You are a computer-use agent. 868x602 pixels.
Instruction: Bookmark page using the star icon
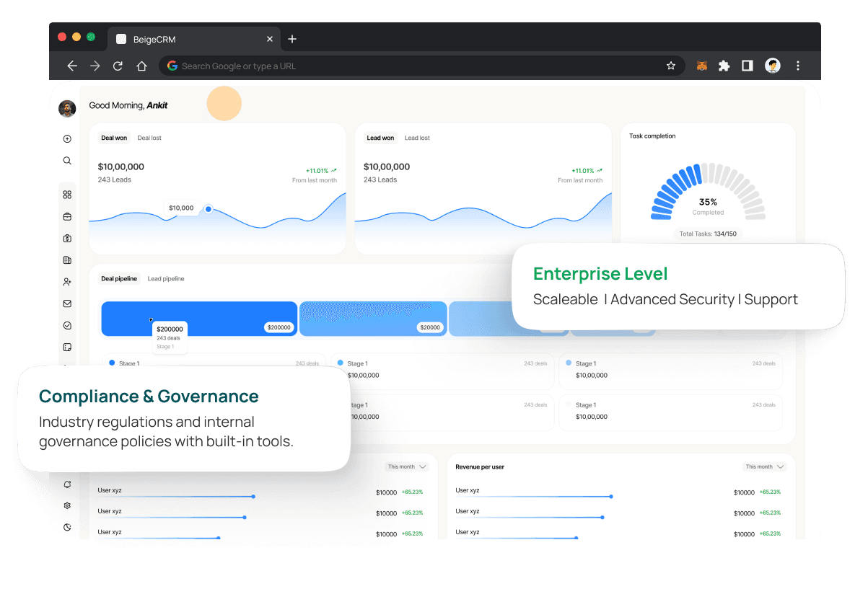point(671,66)
